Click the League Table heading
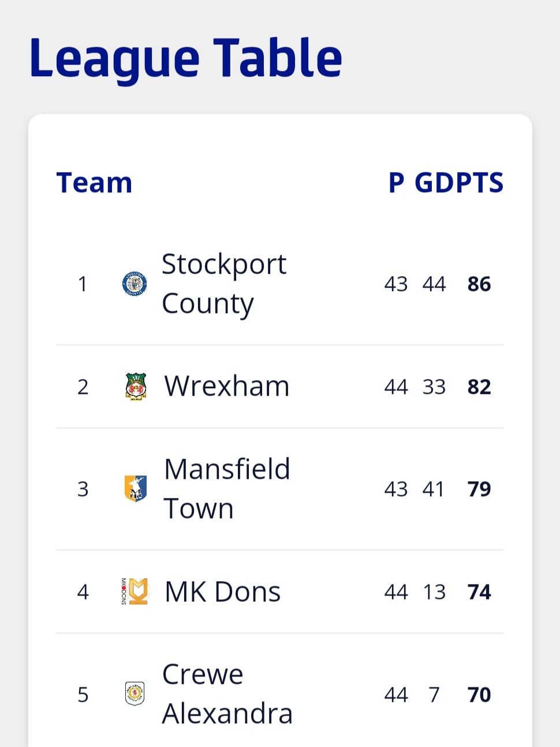The height and width of the screenshot is (747, 560). [x=186, y=58]
